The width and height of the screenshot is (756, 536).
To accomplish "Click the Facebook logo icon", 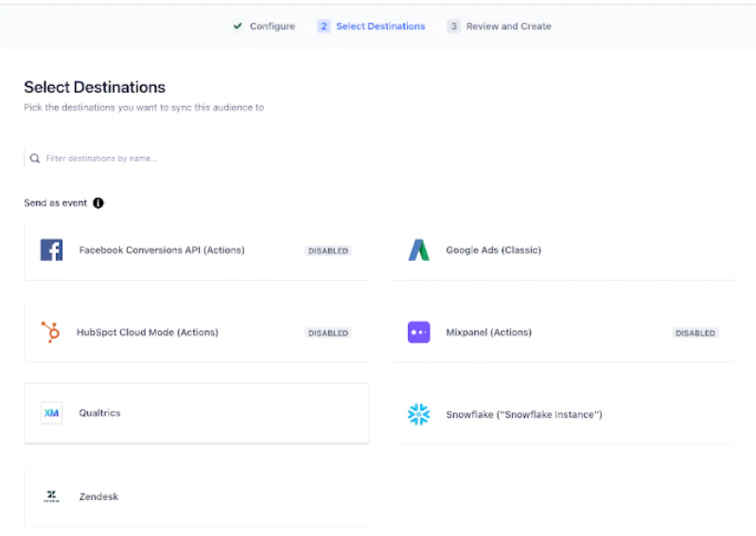I will click(x=51, y=251).
